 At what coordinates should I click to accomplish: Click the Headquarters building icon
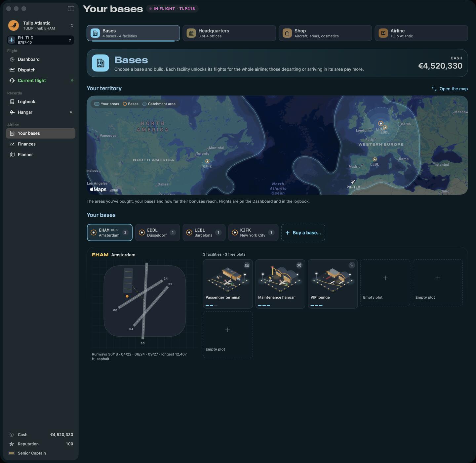[x=191, y=33]
